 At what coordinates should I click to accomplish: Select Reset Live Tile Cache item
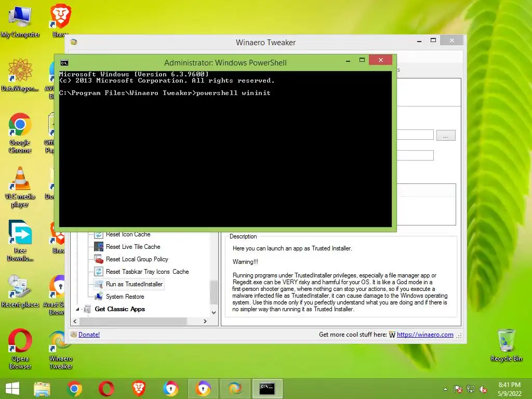pos(132,247)
